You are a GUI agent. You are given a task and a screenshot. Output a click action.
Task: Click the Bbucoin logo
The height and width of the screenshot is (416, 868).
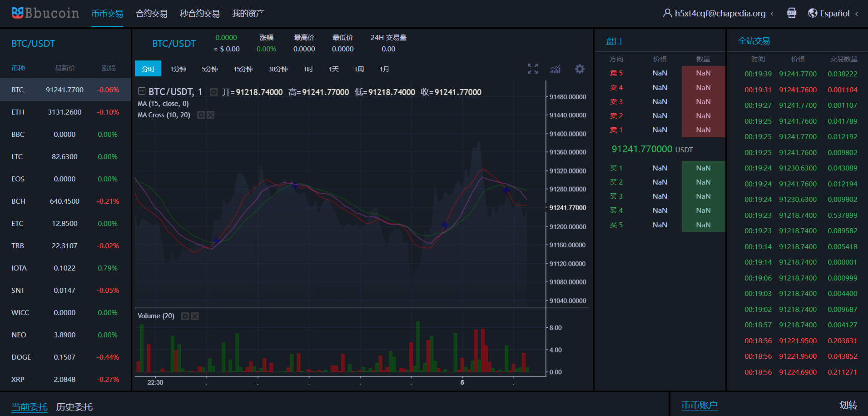pos(45,13)
